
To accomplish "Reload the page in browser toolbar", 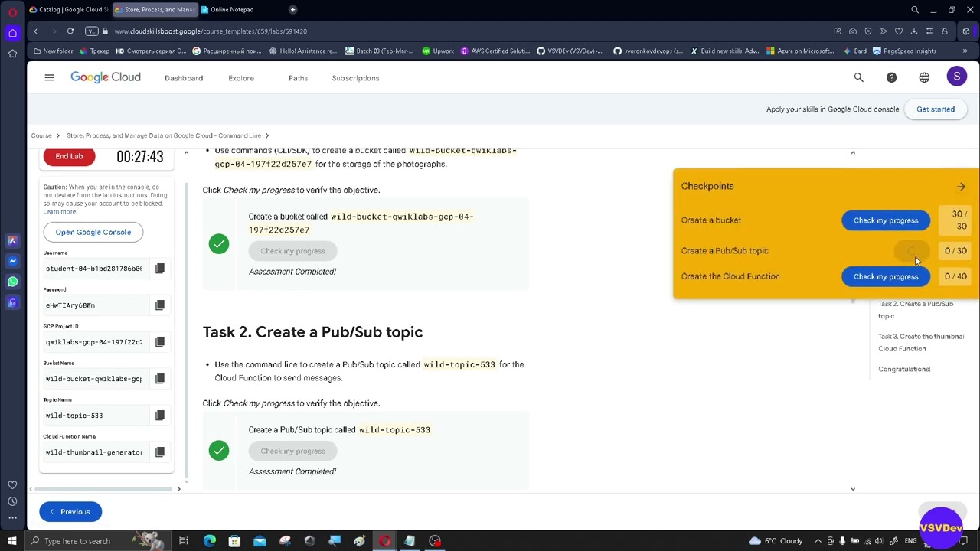I will (x=70, y=31).
